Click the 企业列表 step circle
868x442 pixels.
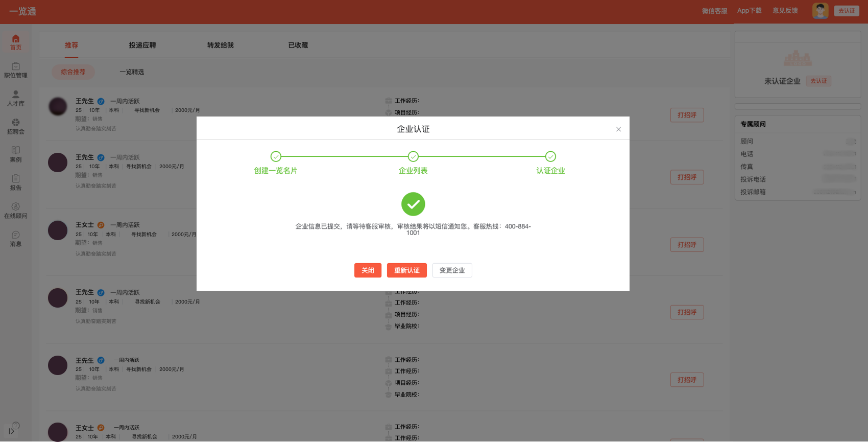pyautogui.click(x=413, y=156)
